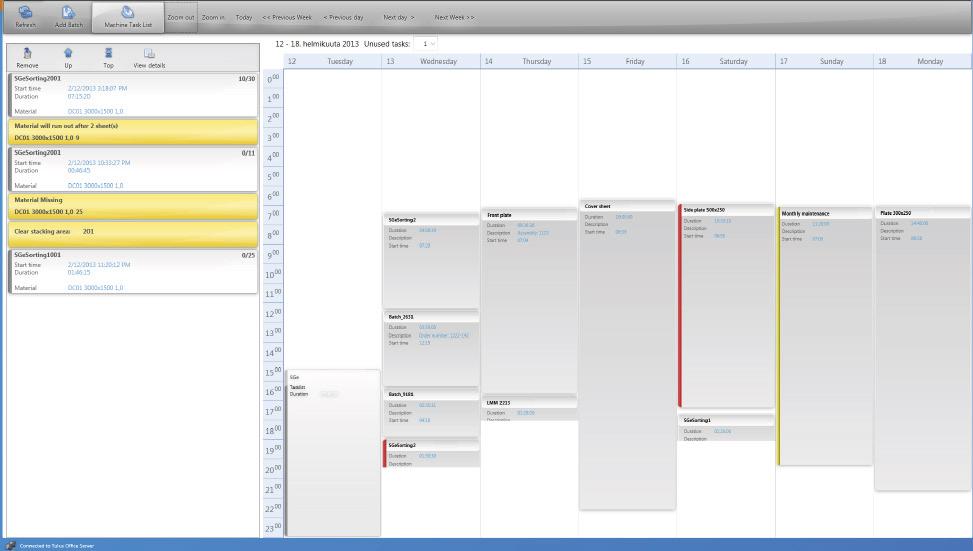Click Zoom in in the toolbar
The height and width of the screenshot is (551, 973).
213,18
